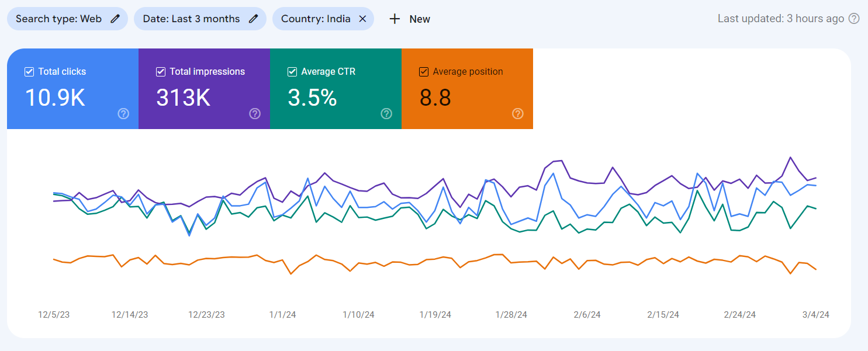Open help for Last updated time

854,19
